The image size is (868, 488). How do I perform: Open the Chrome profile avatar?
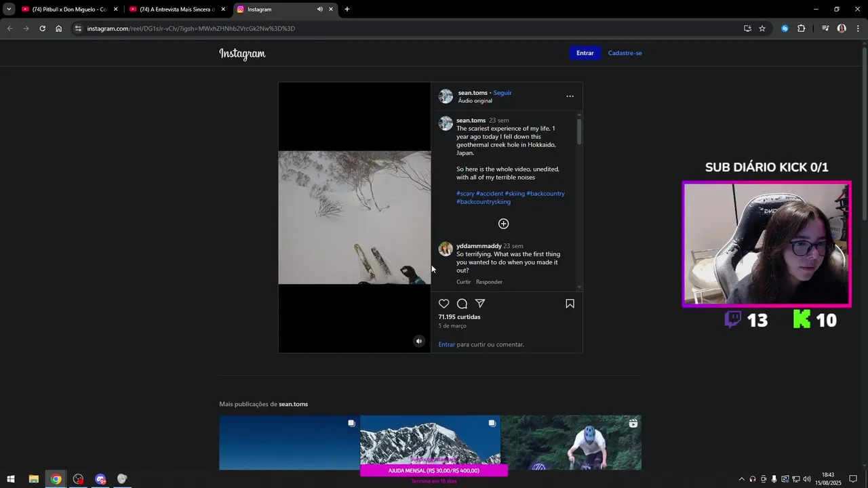842,28
